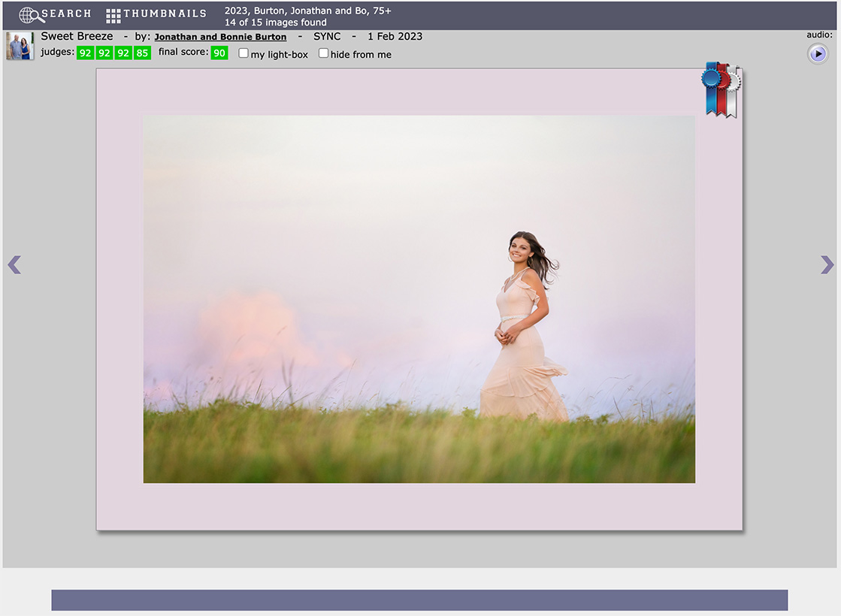
Task: Open the Jonathan and Bonnie Burton link
Action: click(x=220, y=37)
